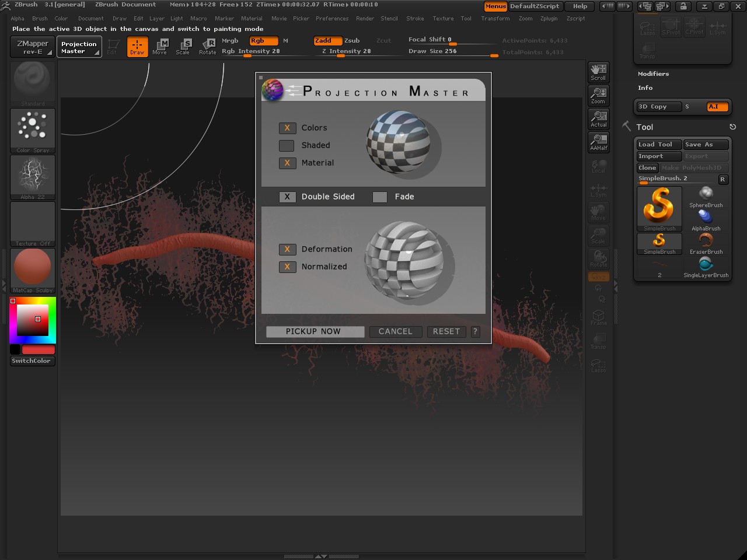The width and height of the screenshot is (747, 560).
Task: Click the Draw Size slider
Action: (453, 51)
